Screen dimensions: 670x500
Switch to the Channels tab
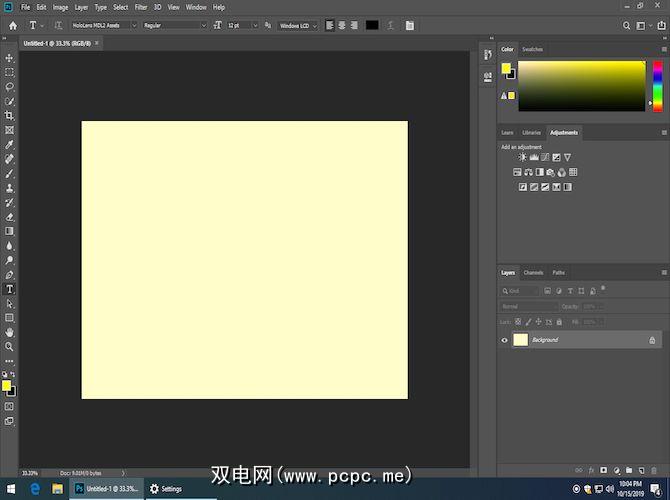point(534,272)
